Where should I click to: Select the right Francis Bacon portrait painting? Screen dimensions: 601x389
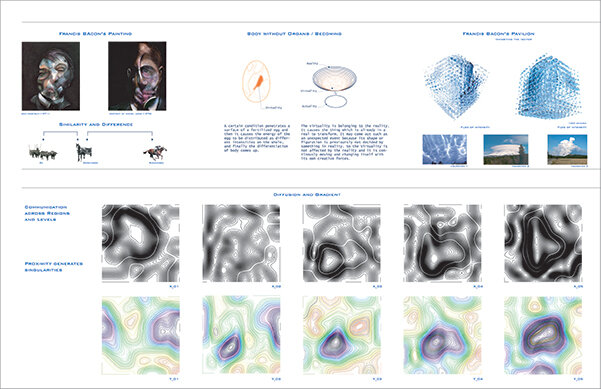(x=137, y=76)
